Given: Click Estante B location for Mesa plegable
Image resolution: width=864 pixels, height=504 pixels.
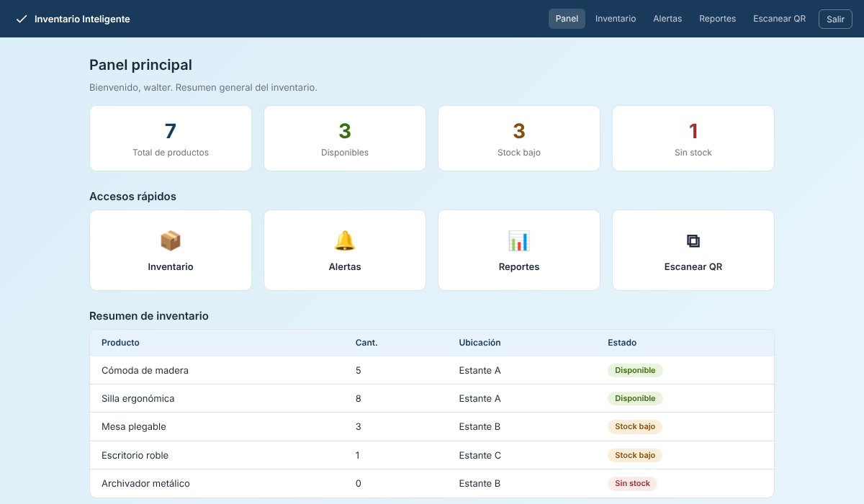Looking at the screenshot, I should (x=480, y=427).
